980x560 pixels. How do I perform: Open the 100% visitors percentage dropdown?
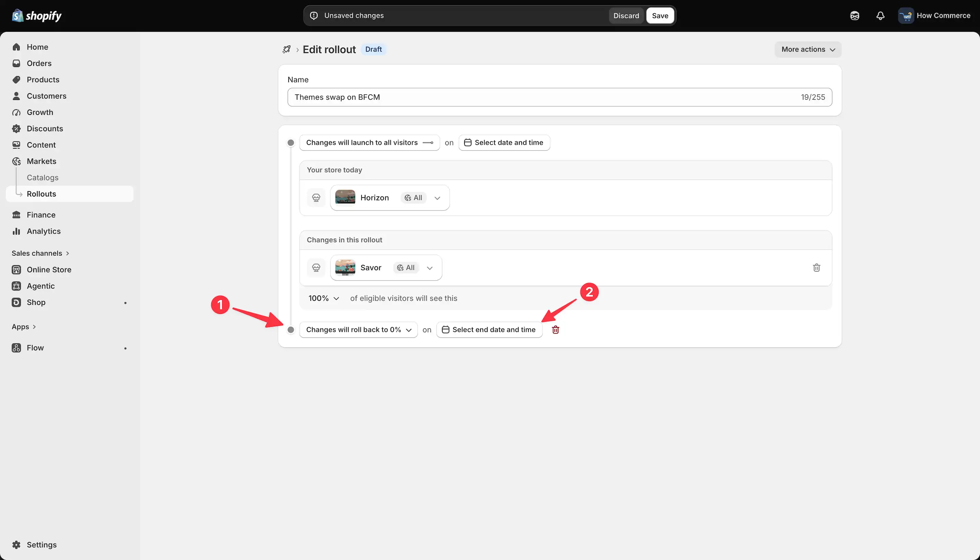(x=324, y=299)
